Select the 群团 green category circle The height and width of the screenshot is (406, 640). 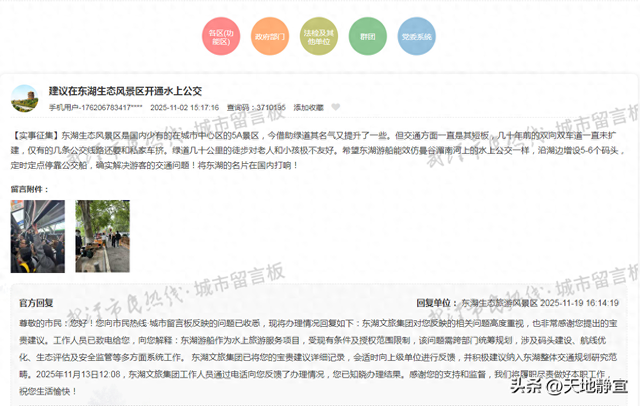pos(367,36)
